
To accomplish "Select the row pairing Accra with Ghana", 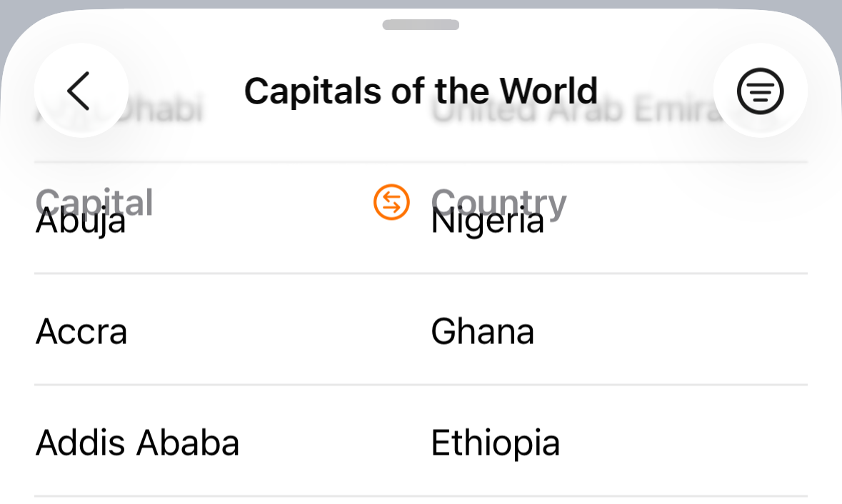I will click(421, 330).
